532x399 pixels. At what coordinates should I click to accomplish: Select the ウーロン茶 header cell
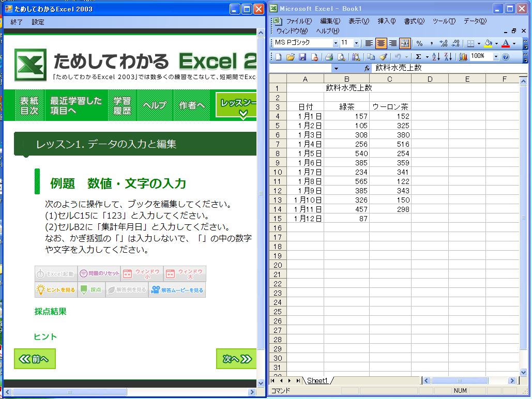390,107
